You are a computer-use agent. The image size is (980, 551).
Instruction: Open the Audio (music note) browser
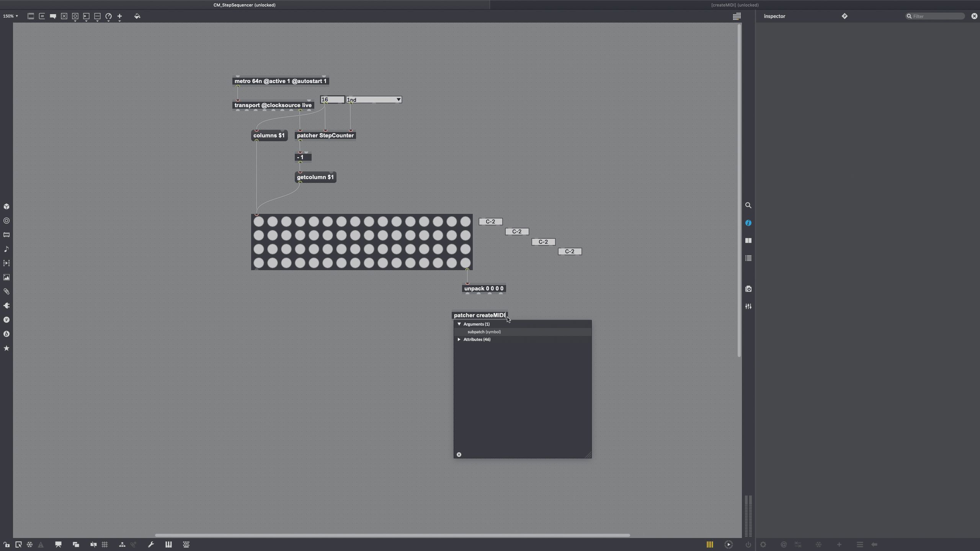pos(7,249)
